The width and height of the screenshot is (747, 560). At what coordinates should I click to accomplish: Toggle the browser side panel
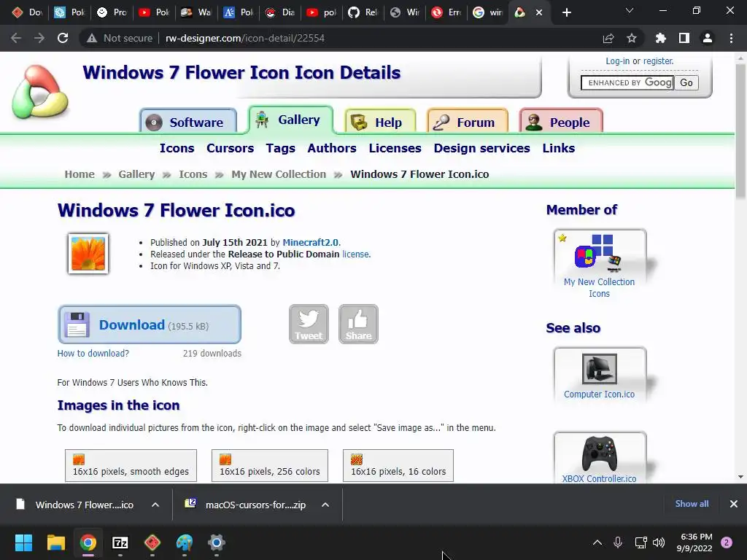point(684,38)
